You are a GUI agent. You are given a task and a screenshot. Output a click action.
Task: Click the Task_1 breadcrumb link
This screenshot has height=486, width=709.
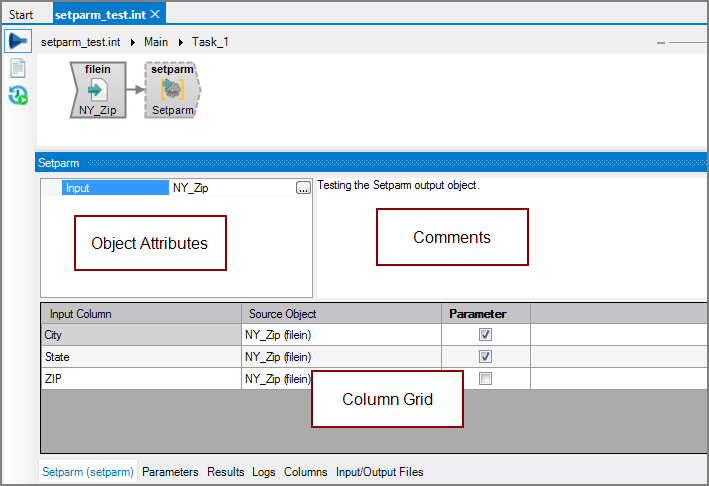(x=210, y=43)
